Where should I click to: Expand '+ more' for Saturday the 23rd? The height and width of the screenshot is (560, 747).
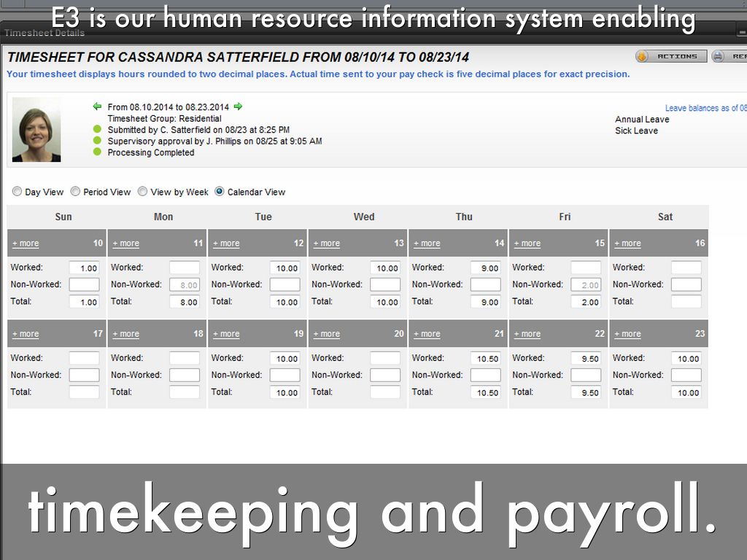pyautogui.click(x=627, y=334)
